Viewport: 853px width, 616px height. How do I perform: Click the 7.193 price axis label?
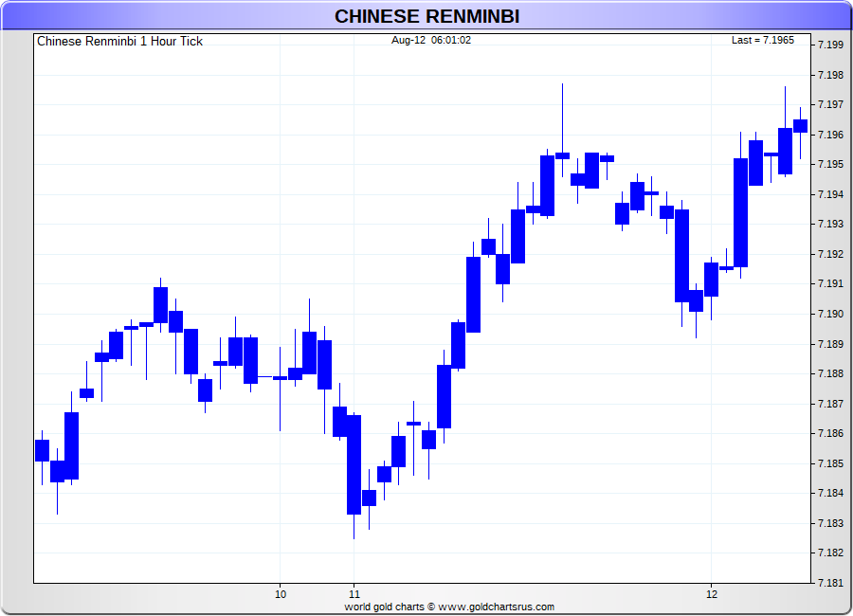tap(830, 225)
